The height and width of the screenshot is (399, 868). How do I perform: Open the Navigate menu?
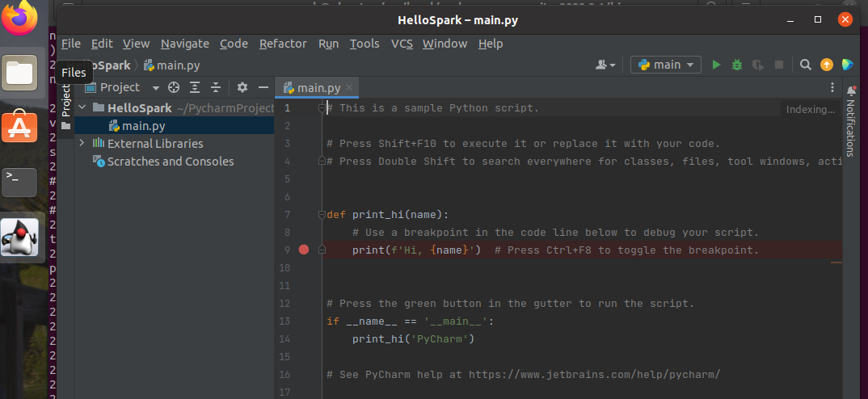185,43
